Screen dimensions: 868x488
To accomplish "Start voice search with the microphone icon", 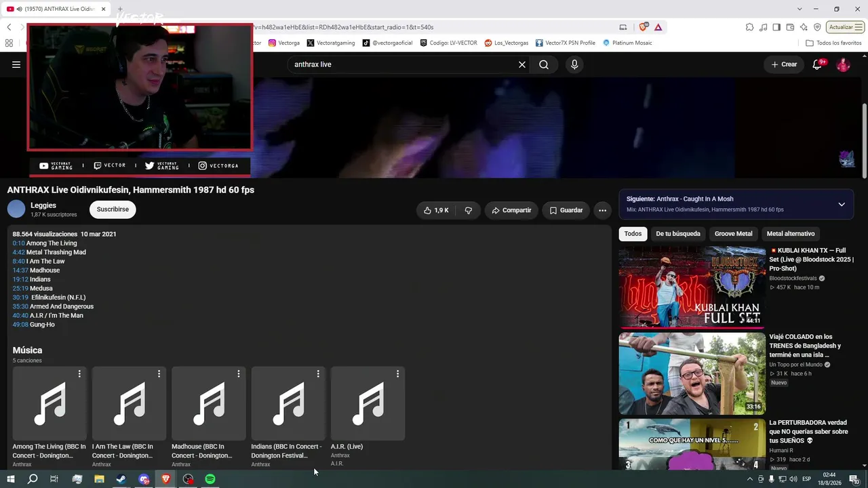I will click(574, 64).
